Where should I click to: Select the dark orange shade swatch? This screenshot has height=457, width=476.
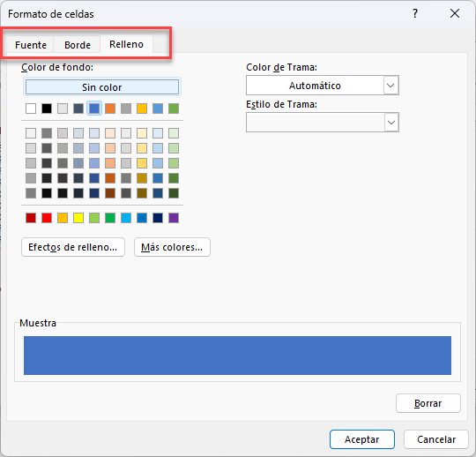pyautogui.click(x=110, y=178)
